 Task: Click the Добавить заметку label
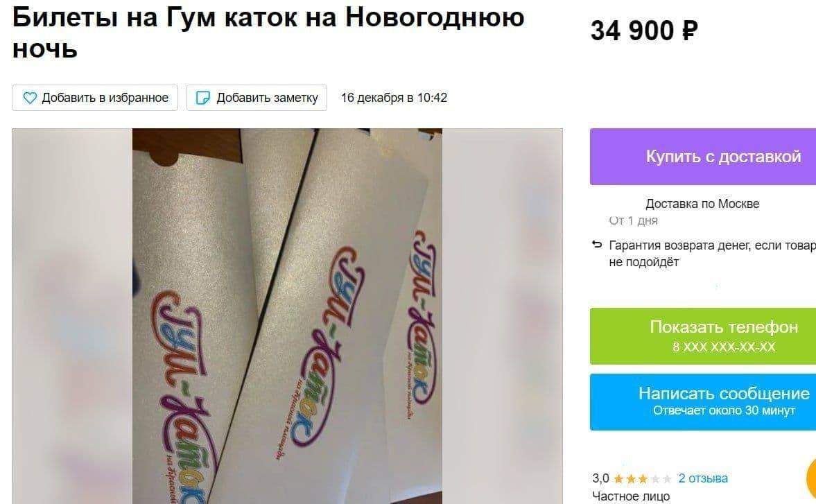pyautogui.click(x=267, y=98)
